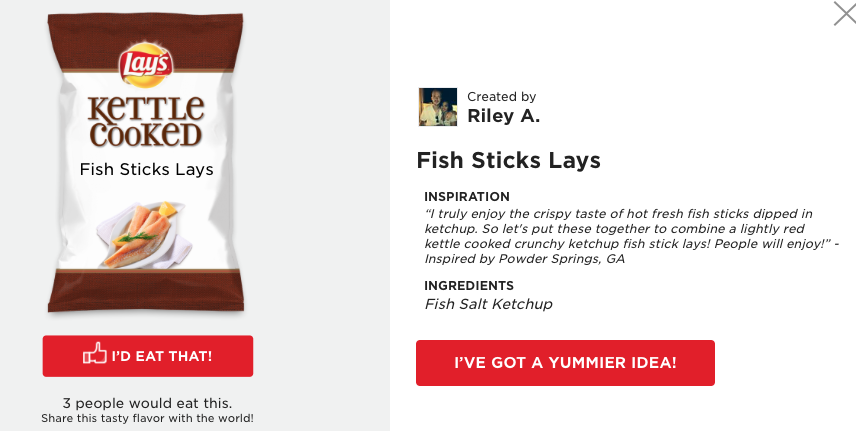Select the creator name Riley A.

point(503,116)
